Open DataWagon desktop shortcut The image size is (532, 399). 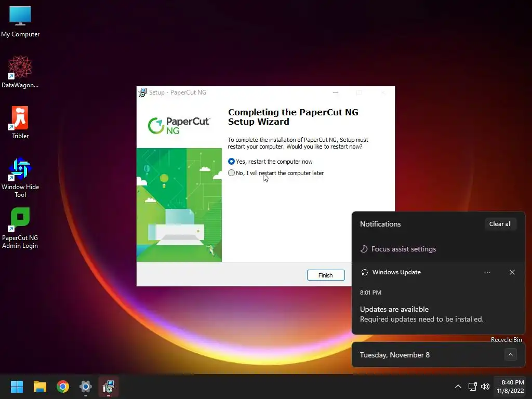[20, 72]
